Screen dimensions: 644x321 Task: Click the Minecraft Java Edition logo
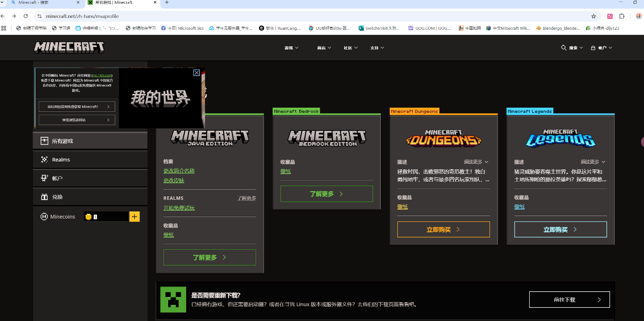point(210,137)
